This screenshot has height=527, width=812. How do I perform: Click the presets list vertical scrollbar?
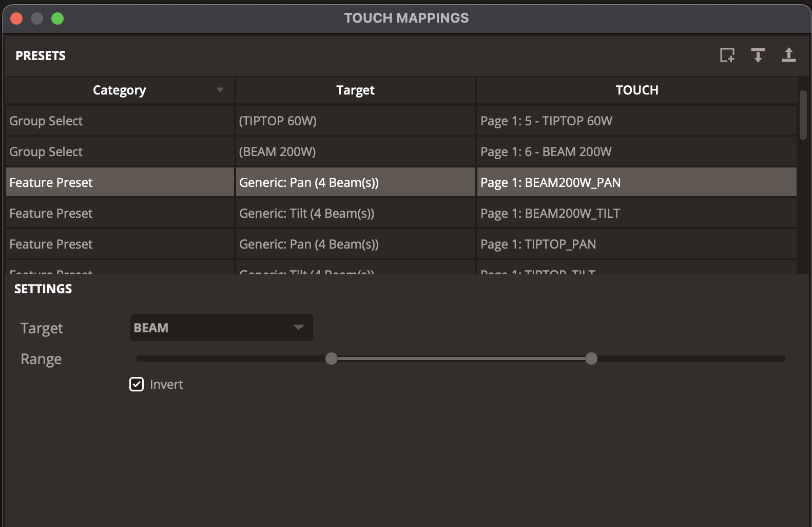point(803,115)
